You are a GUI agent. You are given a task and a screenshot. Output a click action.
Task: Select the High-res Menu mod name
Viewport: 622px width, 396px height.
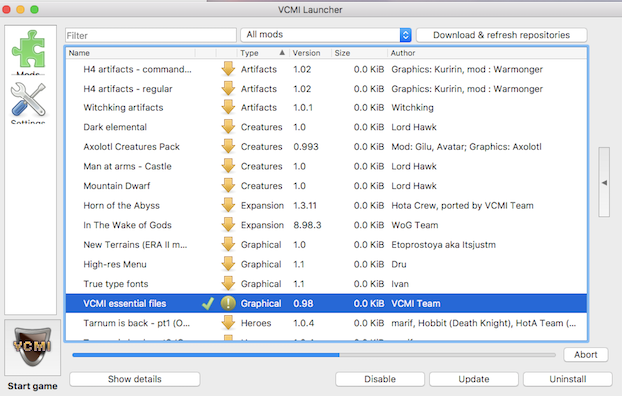click(115, 264)
